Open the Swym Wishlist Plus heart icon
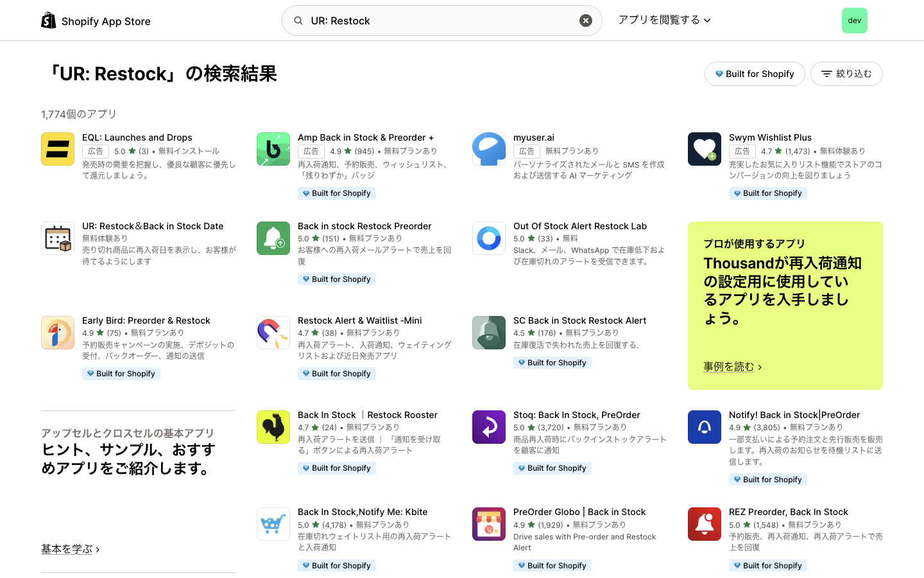Viewport: 924px width, 578px height. (x=705, y=149)
